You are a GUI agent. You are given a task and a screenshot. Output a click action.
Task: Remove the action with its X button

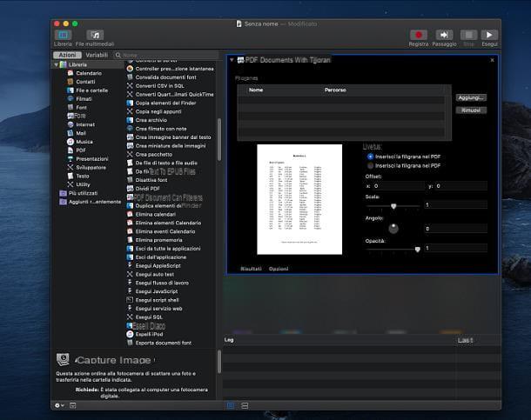(492, 60)
